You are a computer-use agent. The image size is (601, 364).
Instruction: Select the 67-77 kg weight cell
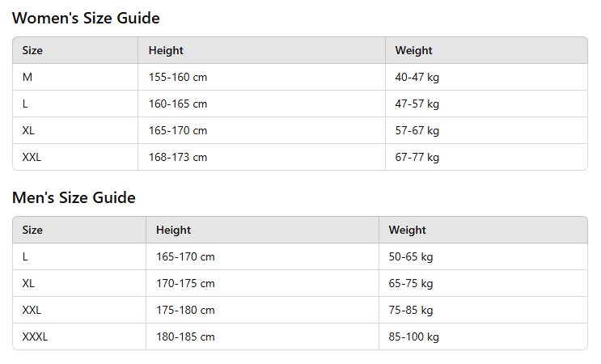pos(417,157)
